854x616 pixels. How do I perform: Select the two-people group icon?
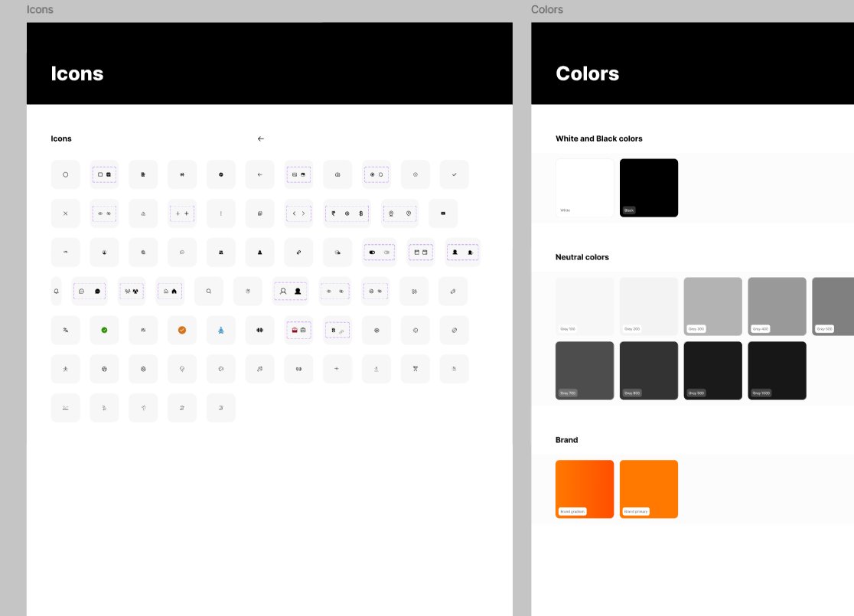tap(221, 253)
